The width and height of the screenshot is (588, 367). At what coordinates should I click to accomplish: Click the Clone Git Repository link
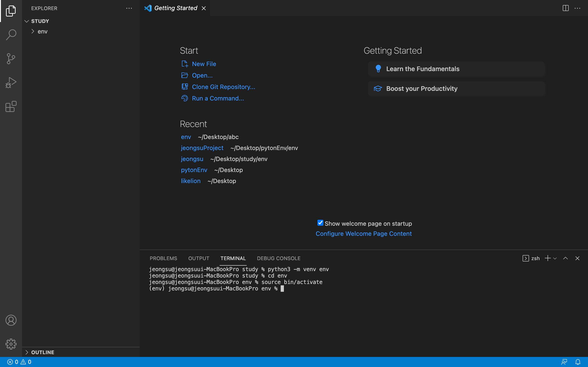tap(223, 87)
